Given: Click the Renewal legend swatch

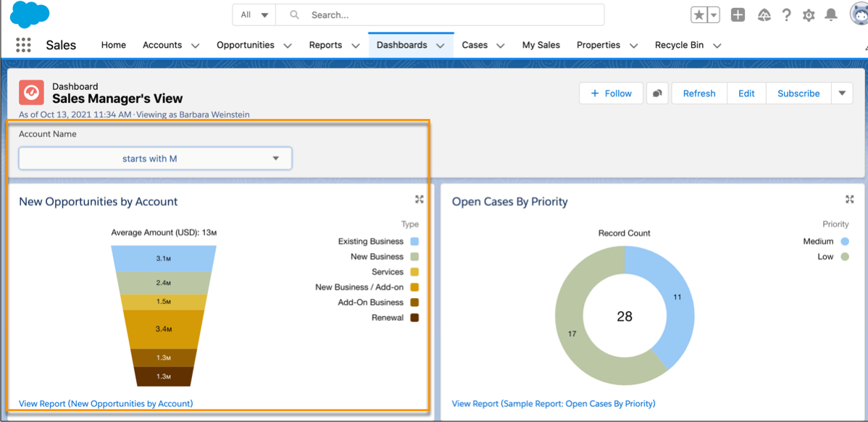Looking at the screenshot, I should 414,318.
